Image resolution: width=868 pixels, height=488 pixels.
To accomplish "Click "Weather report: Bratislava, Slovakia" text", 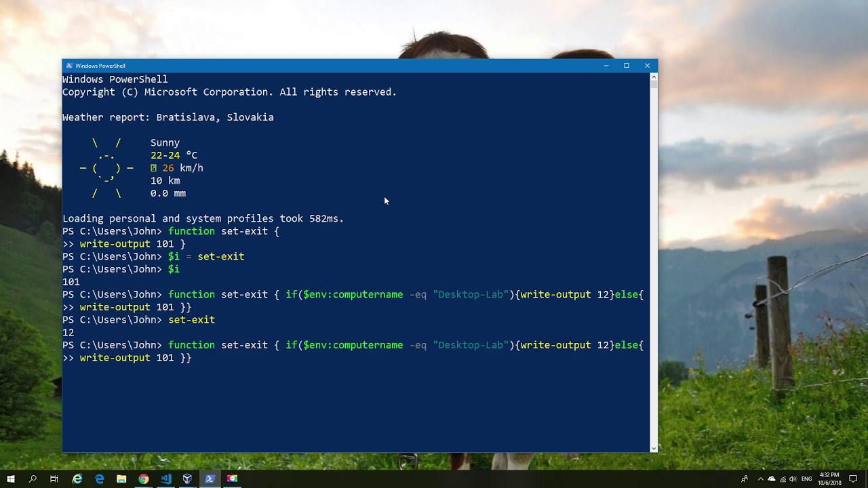I will tap(168, 117).
